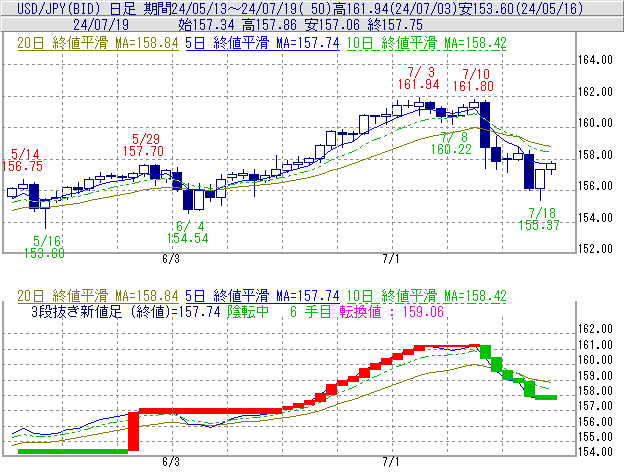
Task: Click 10日 終値平滑 MA=158.42 in upper chart
Action: (426, 43)
